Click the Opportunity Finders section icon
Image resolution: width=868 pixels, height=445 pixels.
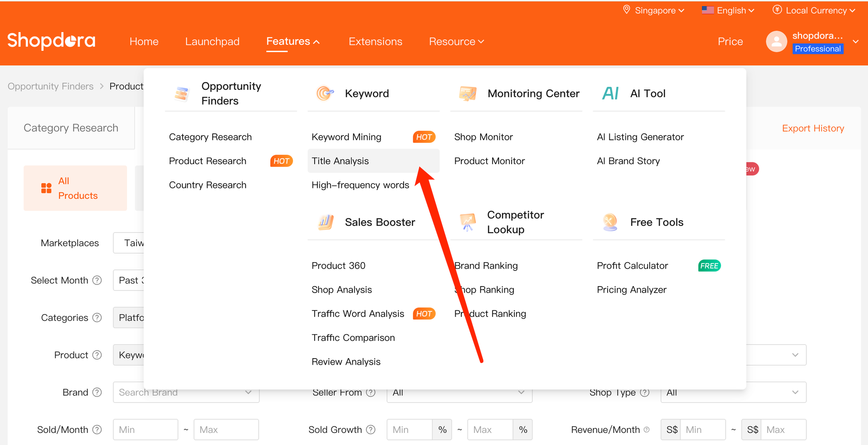tap(182, 93)
